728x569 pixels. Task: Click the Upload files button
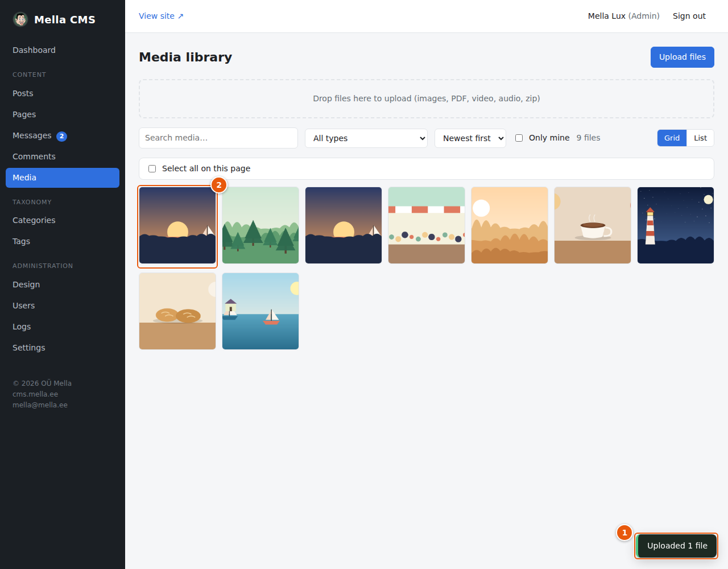tap(682, 57)
